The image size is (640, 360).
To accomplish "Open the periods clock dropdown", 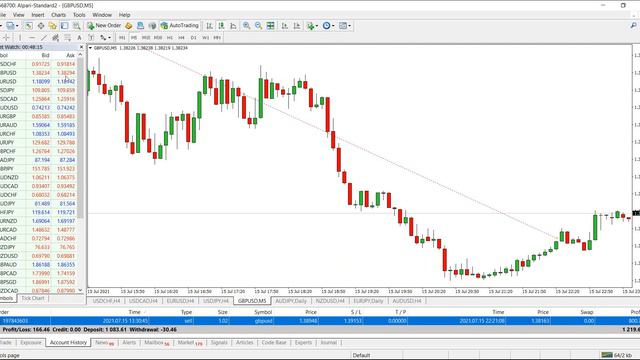I will tap(328, 26).
